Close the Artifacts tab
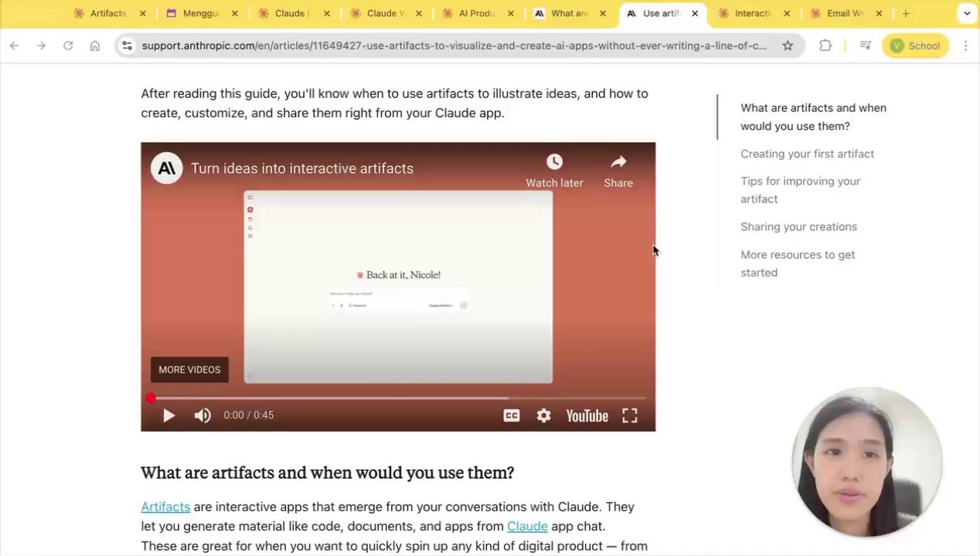 coord(143,13)
